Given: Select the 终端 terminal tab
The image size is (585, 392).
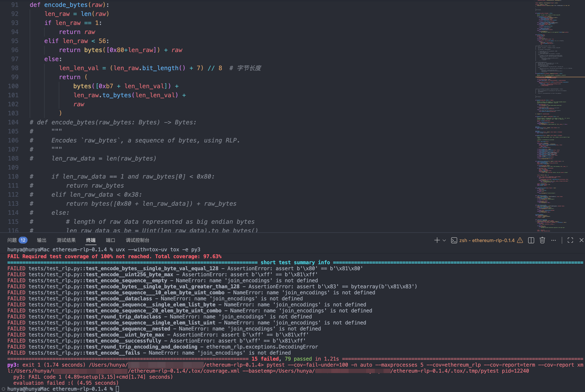Looking at the screenshot, I should pyautogui.click(x=91, y=240).
